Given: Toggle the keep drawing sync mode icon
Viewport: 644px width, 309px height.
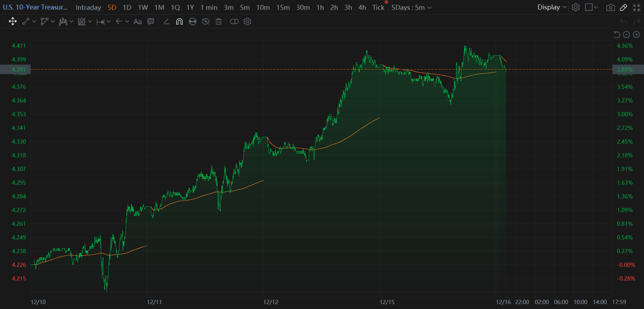Looking at the screenshot, I should (x=192, y=21).
